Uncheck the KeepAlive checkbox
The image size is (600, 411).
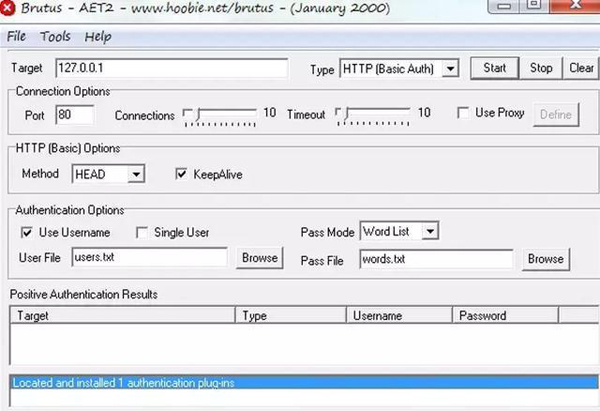tap(181, 174)
